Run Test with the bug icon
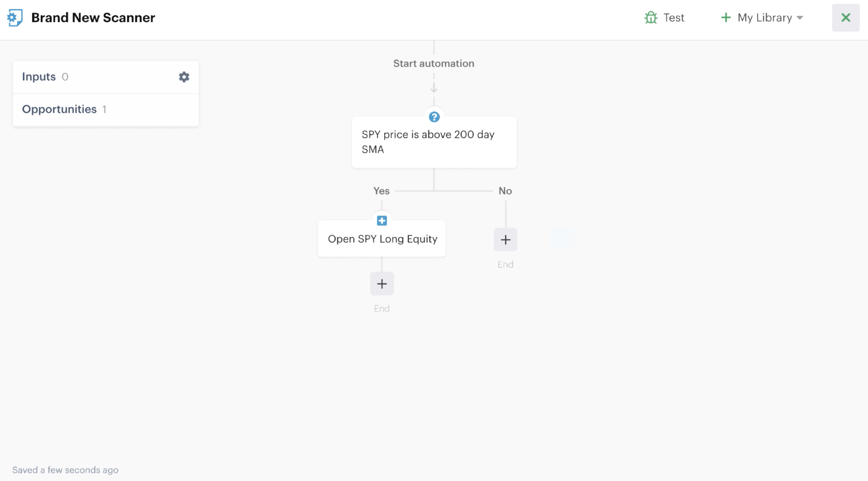 pos(665,17)
